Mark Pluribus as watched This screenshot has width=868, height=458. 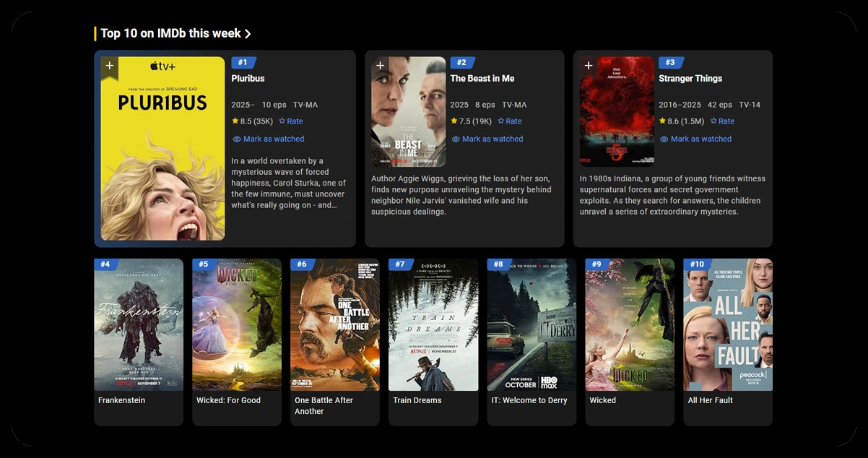[x=268, y=139]
